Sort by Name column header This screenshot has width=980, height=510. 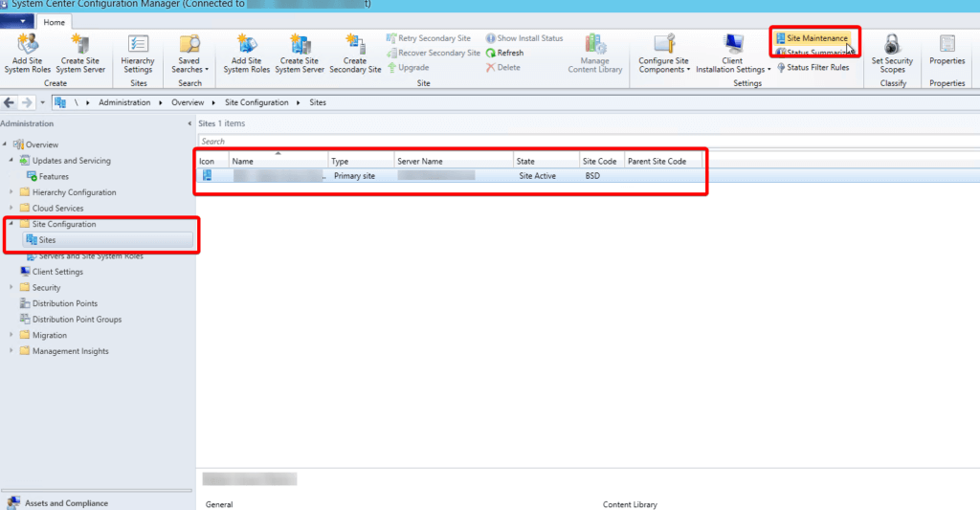coord(278,162)
